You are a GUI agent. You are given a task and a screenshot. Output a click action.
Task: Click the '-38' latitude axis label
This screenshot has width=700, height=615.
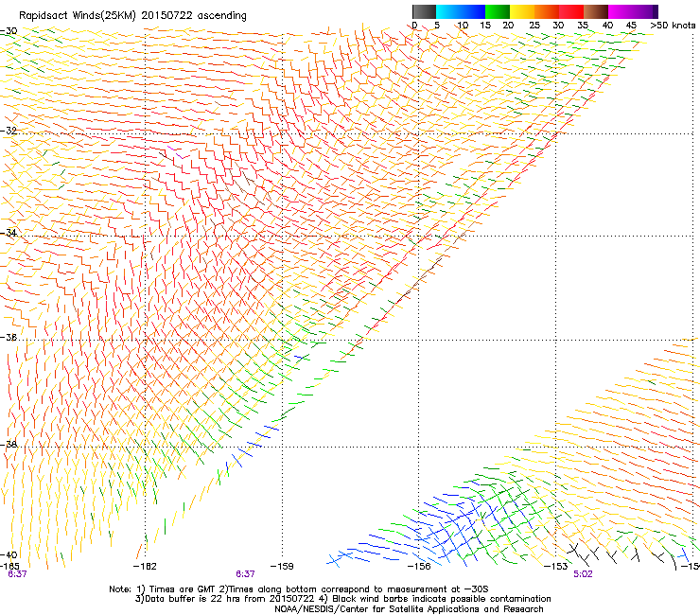pyautogui.click(x=9, y=445)
